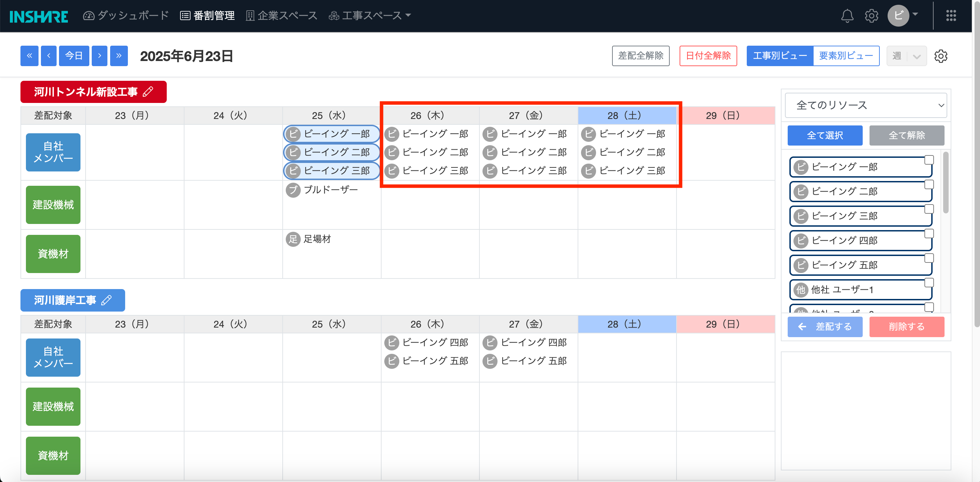
Task: Click 差配全解除 button
Action: click(x=641, y=56)
